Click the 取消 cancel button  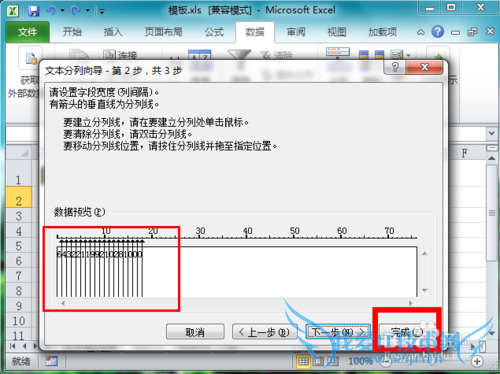click(195, 332)
